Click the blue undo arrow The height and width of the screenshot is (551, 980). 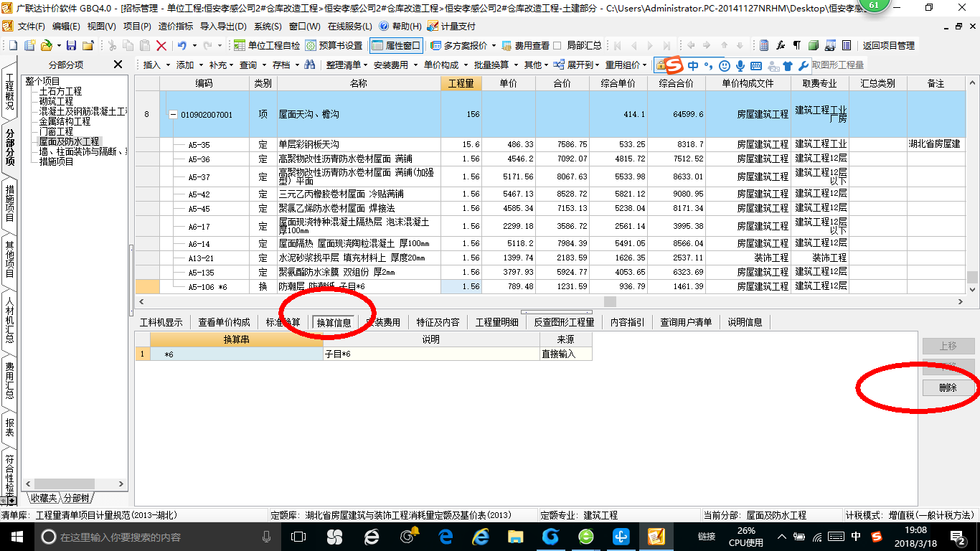coord(182,45)
